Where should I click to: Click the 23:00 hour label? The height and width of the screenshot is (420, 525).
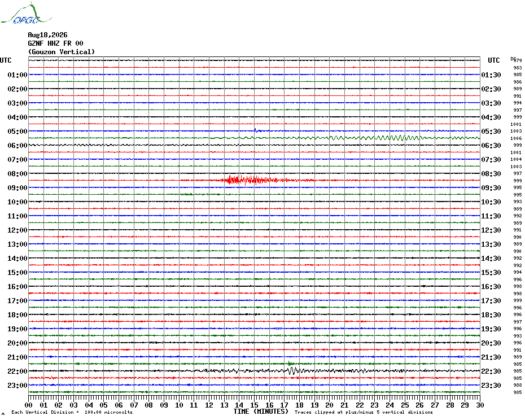(17, 386)
